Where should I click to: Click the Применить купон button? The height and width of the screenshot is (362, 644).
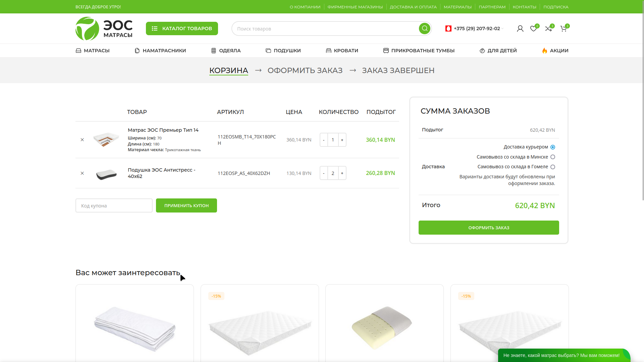pos(186,205)
